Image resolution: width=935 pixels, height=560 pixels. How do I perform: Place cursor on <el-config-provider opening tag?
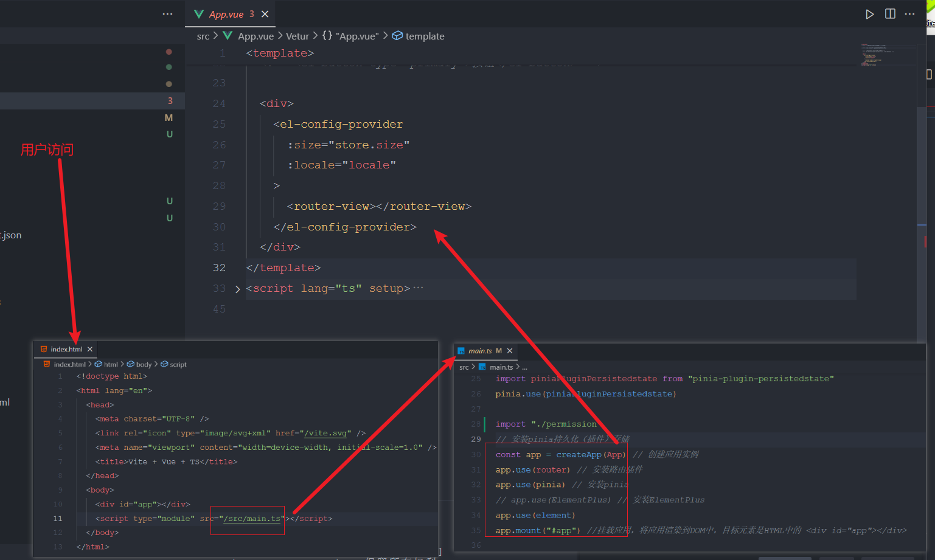coord(338,124)
